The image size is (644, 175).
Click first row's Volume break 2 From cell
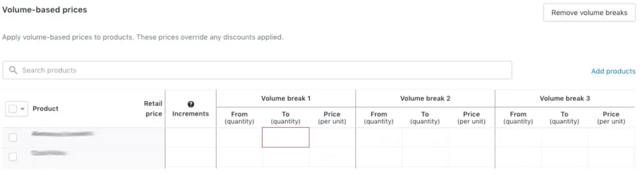[379, 137]
